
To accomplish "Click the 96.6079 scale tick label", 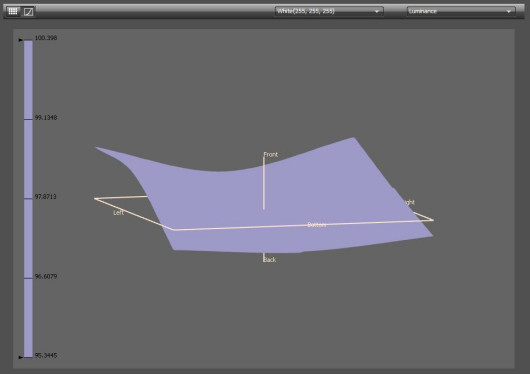I will point(46,277).
